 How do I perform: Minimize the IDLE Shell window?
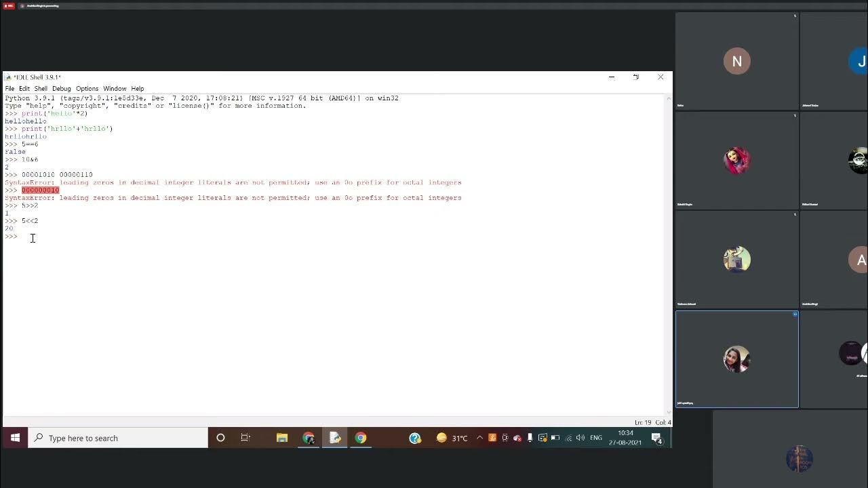(x=612, y=77)
